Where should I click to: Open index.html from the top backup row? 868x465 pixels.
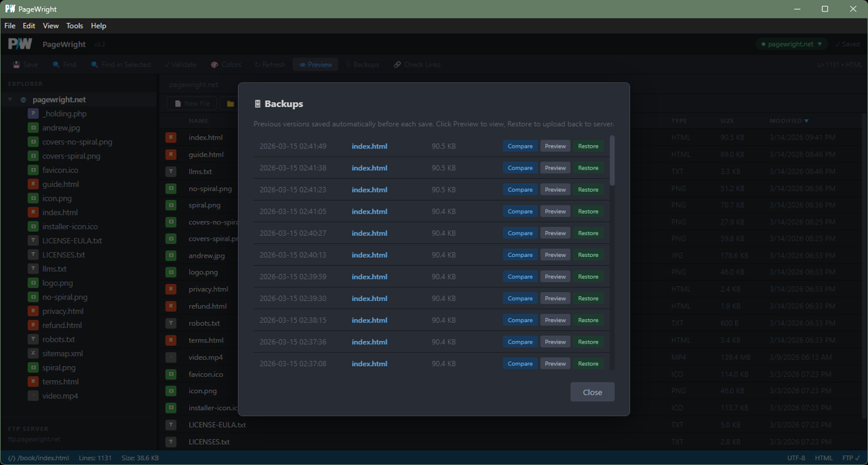(369, 146)
